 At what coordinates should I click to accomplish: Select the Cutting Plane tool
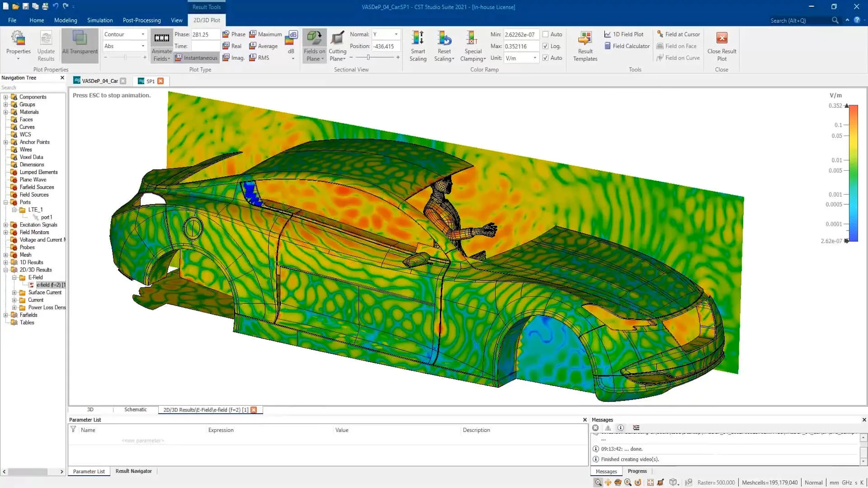click(337, 45)
